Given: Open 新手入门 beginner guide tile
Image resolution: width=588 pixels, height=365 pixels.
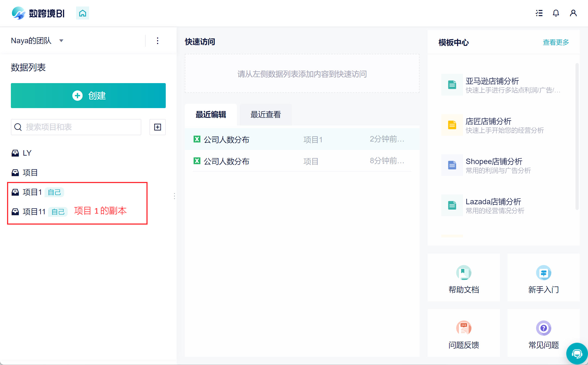Looking at the screenshot, I should point(543,278).
